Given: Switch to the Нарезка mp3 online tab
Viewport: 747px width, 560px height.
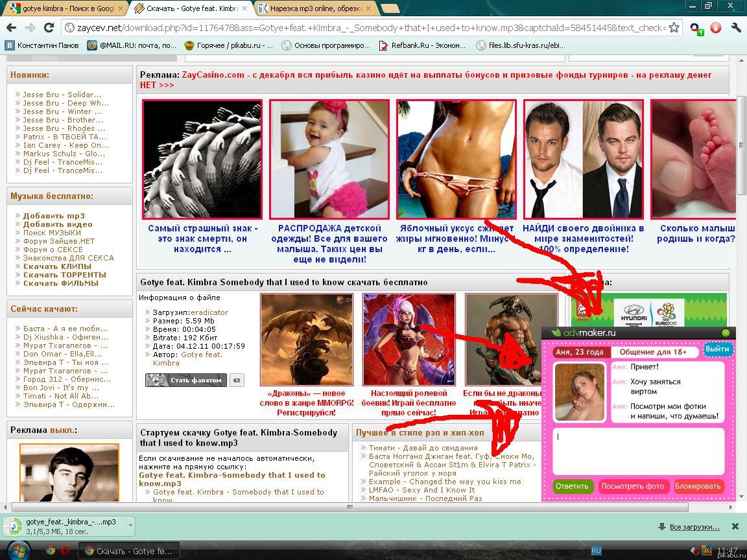Looking at the screenshot, I should coord(314,8).
